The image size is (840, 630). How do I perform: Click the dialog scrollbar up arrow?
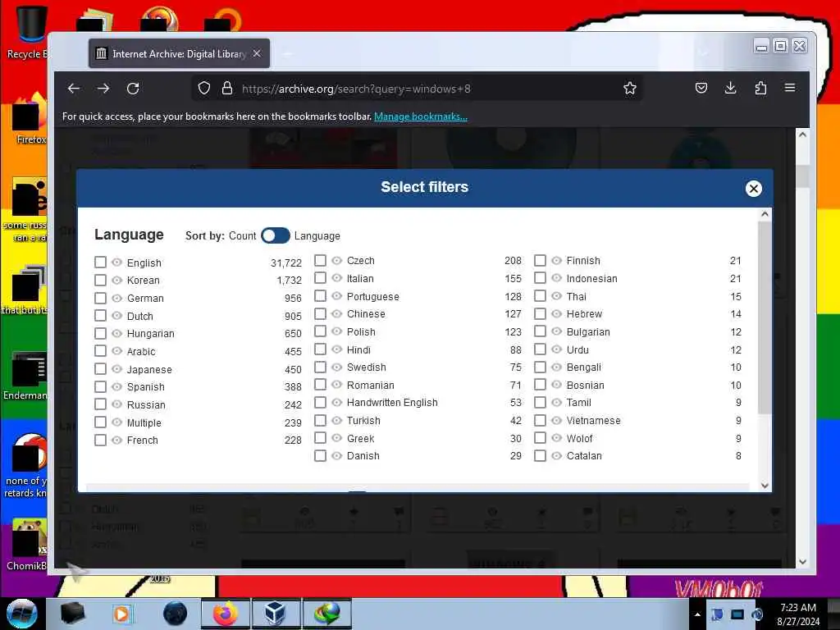(x=765, y=214)
